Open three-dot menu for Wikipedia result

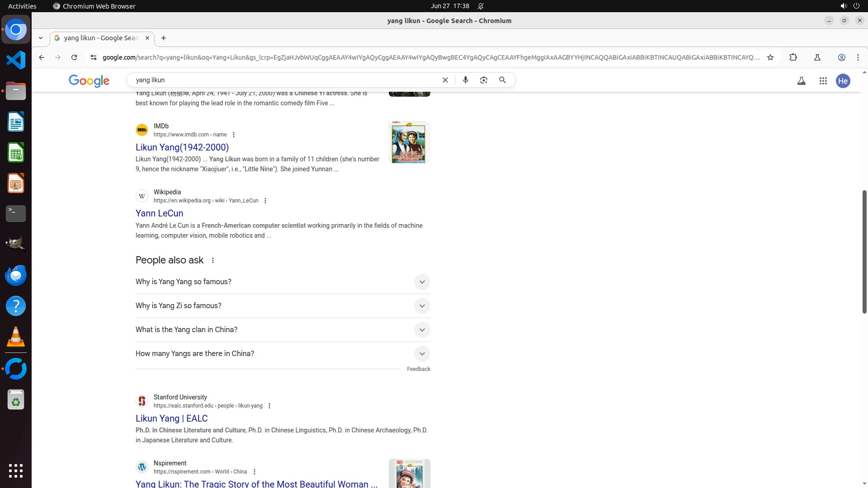(265, 201)
